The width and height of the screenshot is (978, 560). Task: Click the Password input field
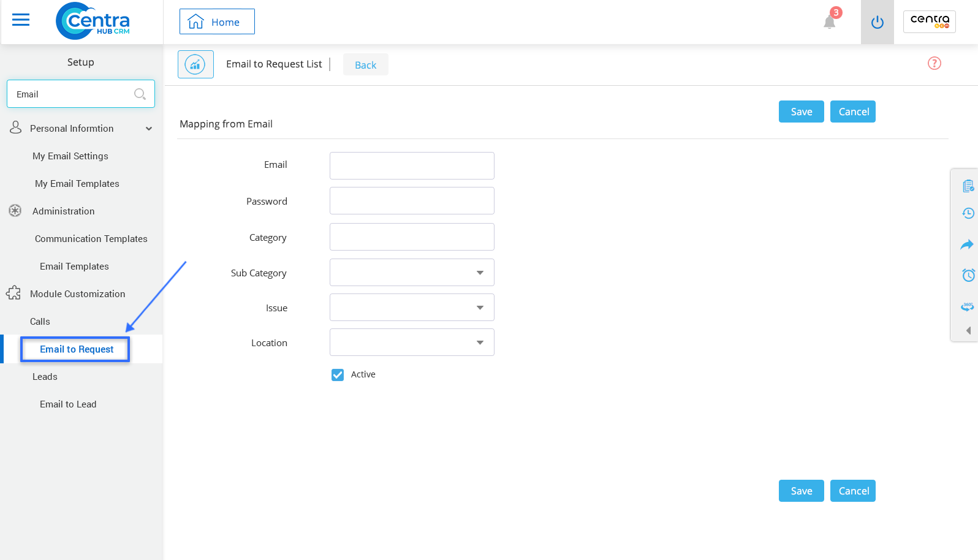412,200
